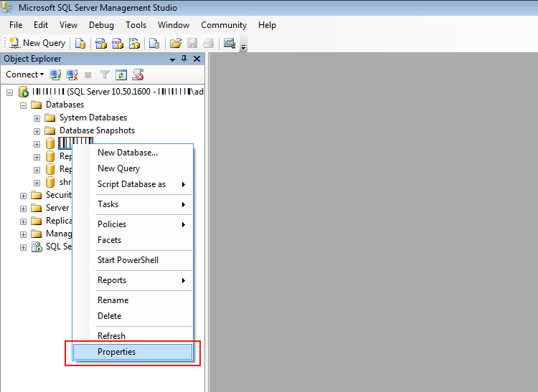Click the Analysis Services MDX Query icon
Image resolution: width=538 pixels, height=392 pixels.
coord(101,43)
